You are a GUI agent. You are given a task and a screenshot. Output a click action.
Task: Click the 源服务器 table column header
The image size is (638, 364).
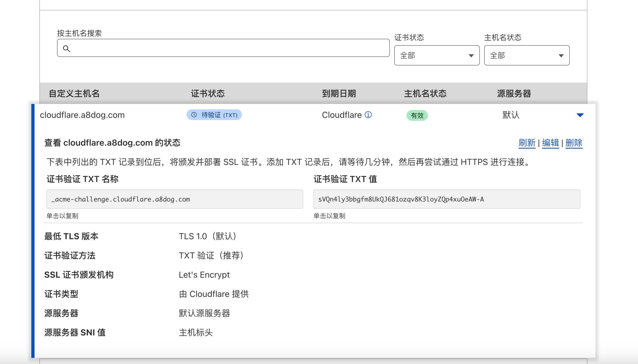[514, 94]
